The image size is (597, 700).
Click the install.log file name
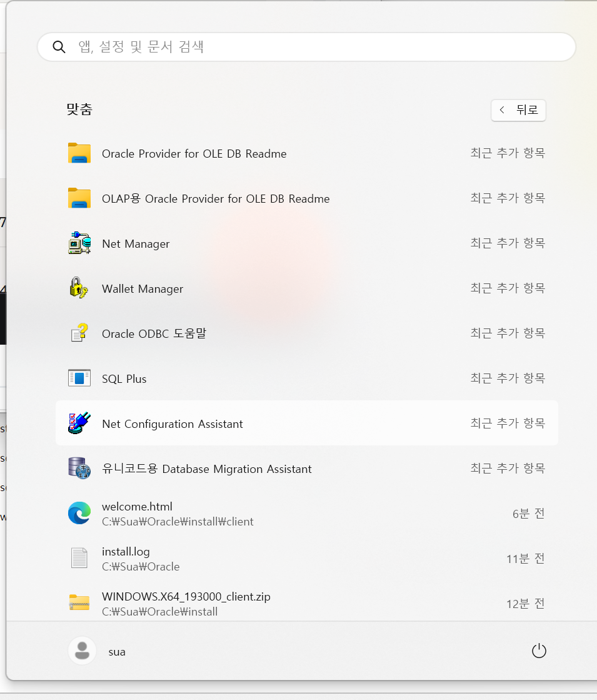click(x=126, y=552)
